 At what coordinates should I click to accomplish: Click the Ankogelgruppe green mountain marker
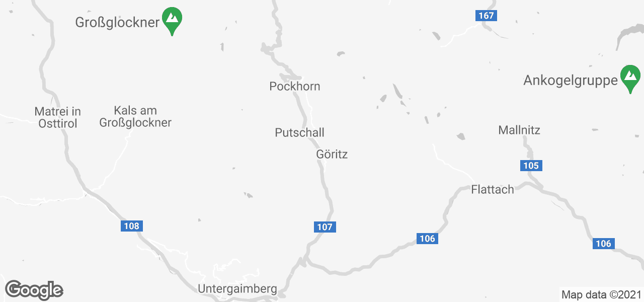(x=630, y=80)
